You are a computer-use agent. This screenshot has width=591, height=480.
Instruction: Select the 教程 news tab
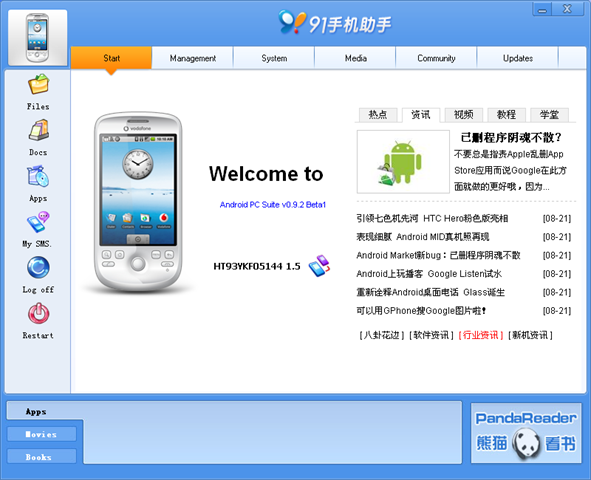coord(506,115)
